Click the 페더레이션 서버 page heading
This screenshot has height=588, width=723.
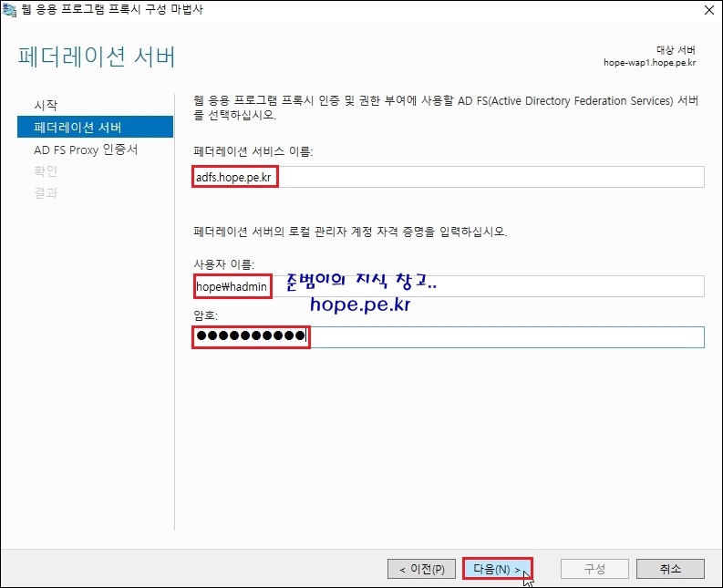pyautogui.click(x=97, y=57)
